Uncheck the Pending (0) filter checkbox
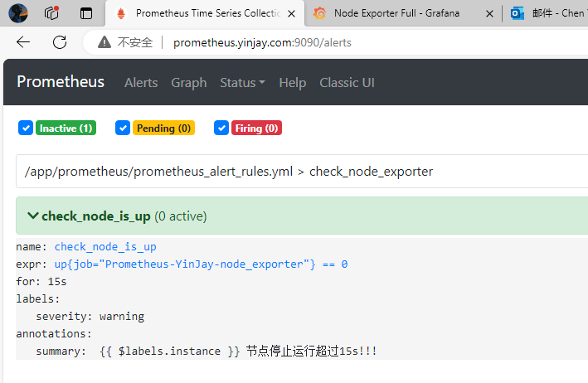Screen dimensions: 588x383 (x=124, y=128)
